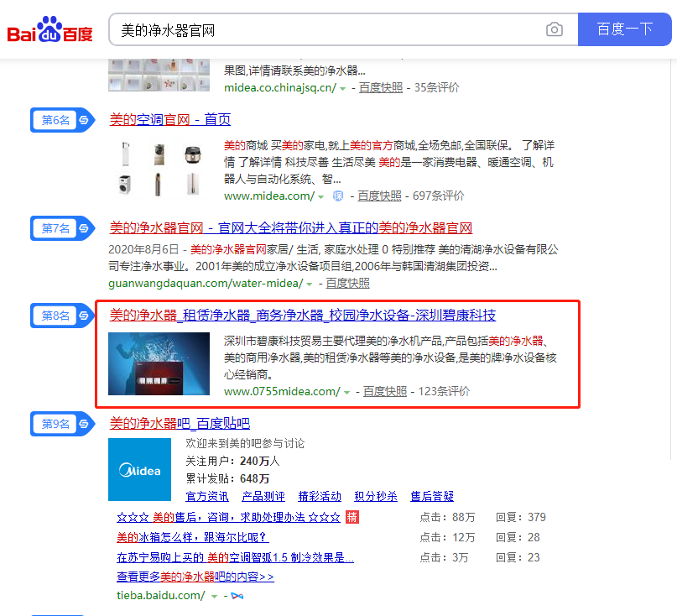Open the 官方资讯 tieba link
The image size is (677, 616).
pyautogui.click(x=207, y=496)
